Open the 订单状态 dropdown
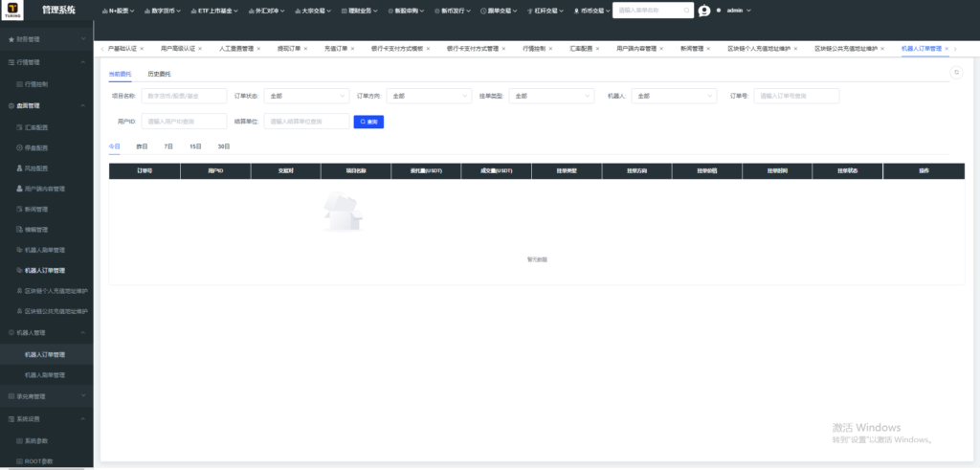The height and width of the screenshot is (470, 980). pos(306,96)
